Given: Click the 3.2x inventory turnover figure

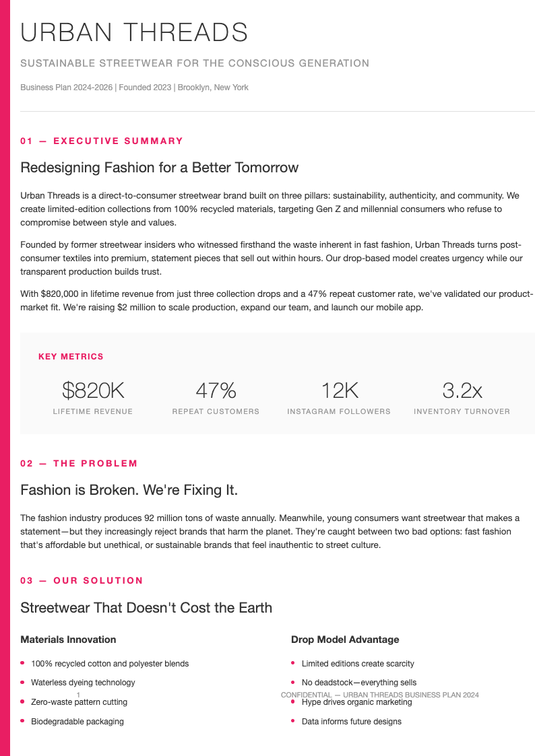Looking at the screenshot, I should (462, 390).
